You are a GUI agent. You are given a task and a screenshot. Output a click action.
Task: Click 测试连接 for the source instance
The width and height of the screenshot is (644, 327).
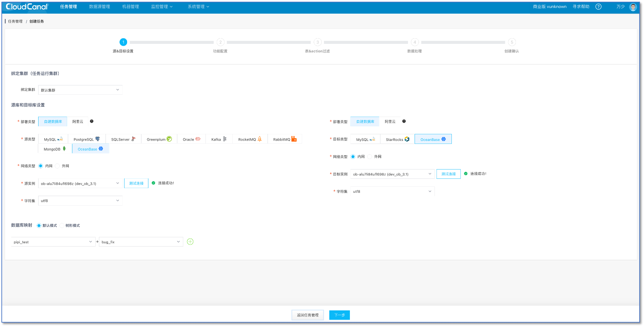pos(136,183)
